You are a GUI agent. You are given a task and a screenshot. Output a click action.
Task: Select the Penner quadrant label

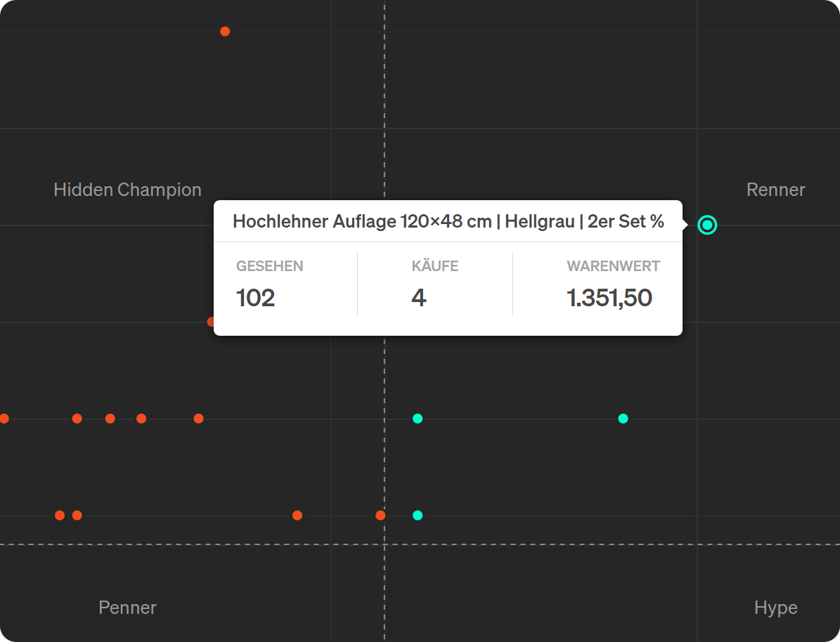point(127,608)
